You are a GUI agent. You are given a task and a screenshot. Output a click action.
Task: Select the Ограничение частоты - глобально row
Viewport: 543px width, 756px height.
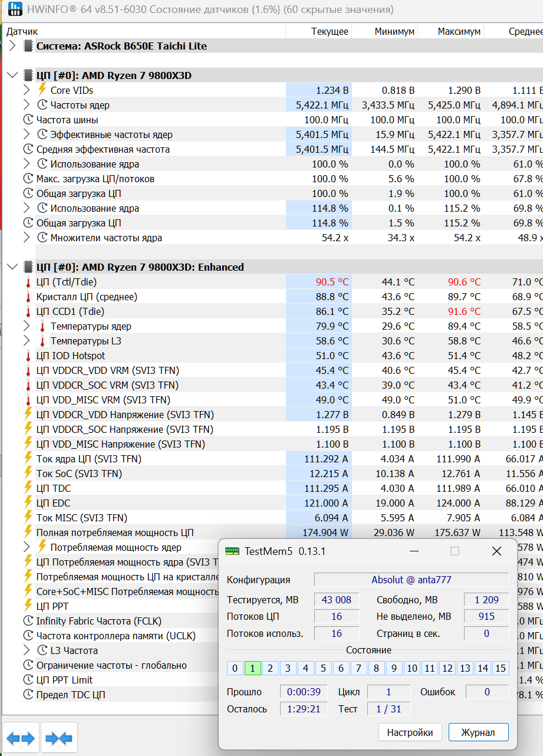pyautogui.click(x=111, y=665)
